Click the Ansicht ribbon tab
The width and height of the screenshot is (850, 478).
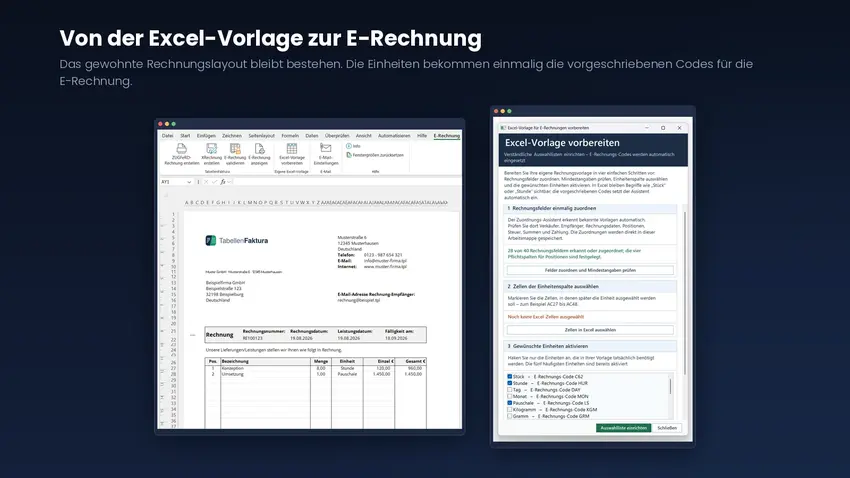[x=363, y=136]
